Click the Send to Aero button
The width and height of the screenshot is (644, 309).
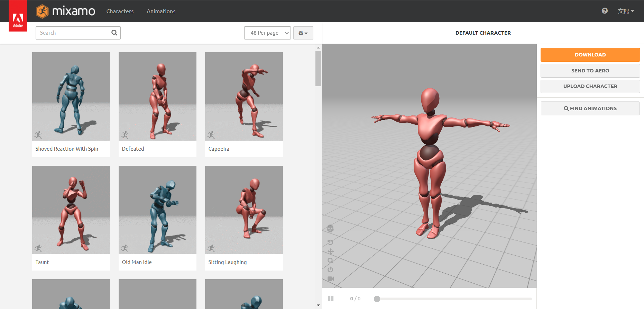click(x=590, y=71)
